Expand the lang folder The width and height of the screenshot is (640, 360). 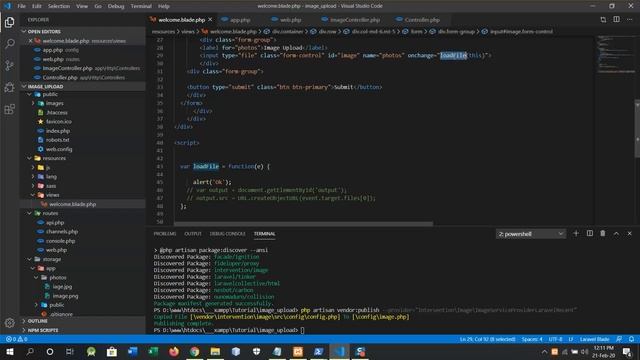click(x=33, y=176)
